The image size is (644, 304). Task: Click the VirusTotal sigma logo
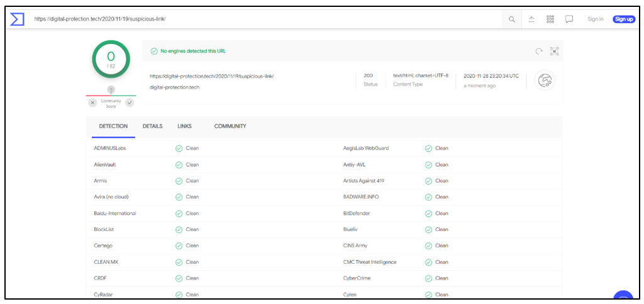(17, 19)
